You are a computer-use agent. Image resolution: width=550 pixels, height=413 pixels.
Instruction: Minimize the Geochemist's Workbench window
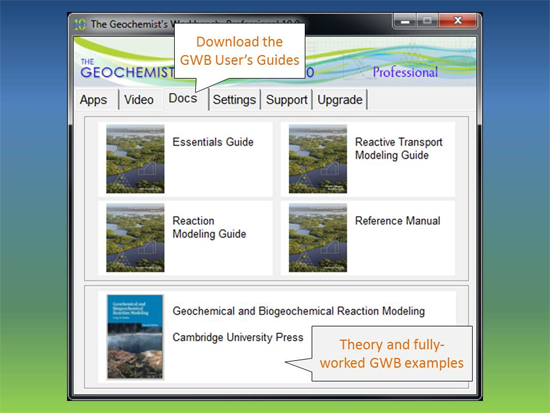[405, 21]
